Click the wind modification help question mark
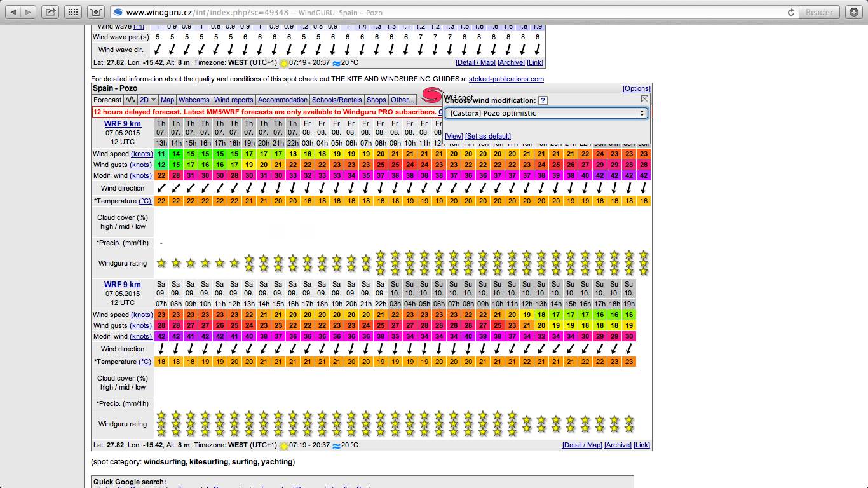Image resolution: width=868 pixels, height=488 pixels. click(x=543, y=100)
